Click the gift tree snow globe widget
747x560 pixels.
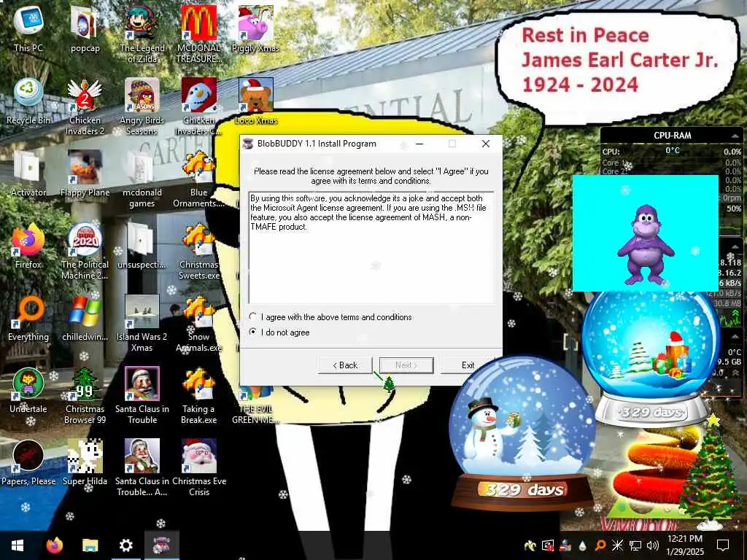pos(651,356)
